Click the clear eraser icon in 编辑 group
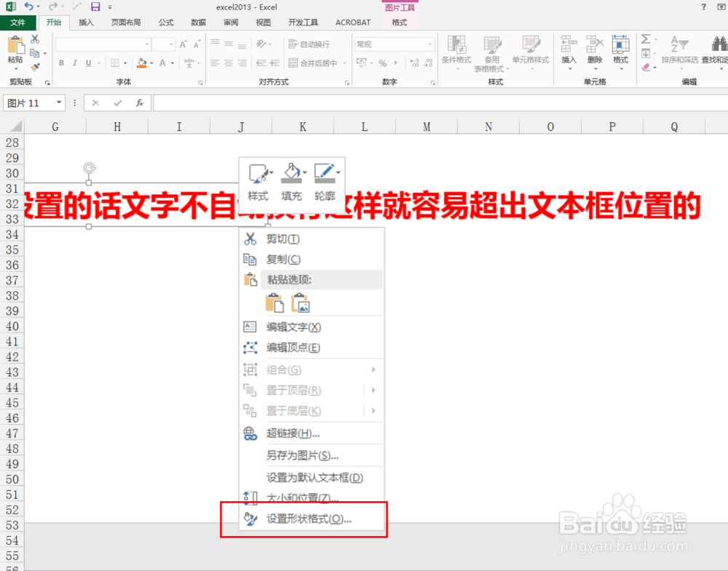The width and height of the screenshot is (728, 571). tap(646, 67)
